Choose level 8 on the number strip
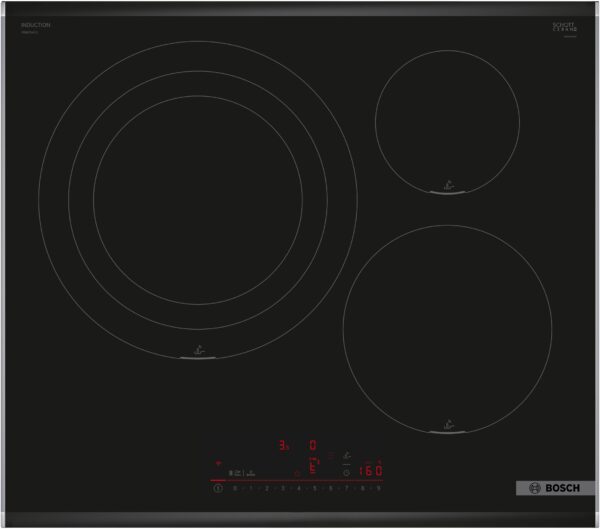 coord(363,488)
